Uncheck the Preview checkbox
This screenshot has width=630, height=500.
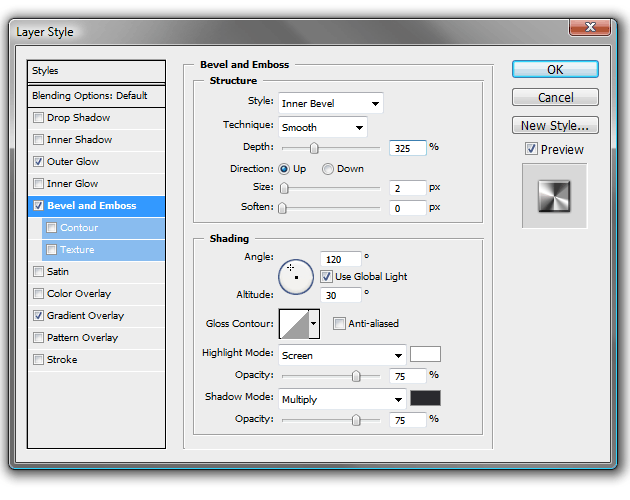(x=531, y=149)
